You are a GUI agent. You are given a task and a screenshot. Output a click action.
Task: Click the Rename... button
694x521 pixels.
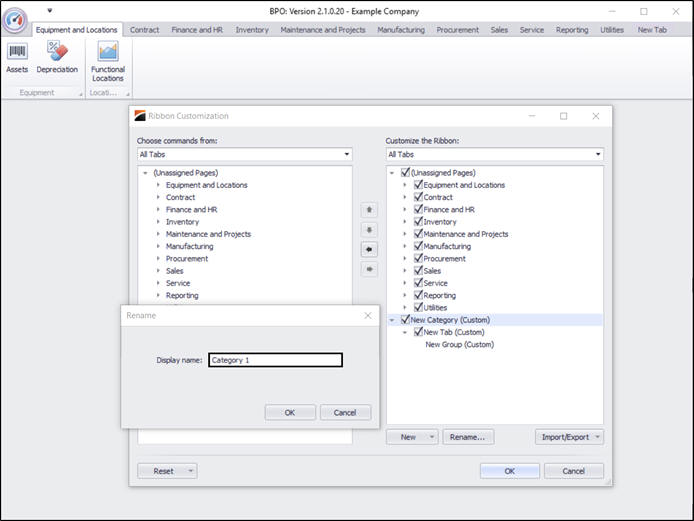click(468, 437)
